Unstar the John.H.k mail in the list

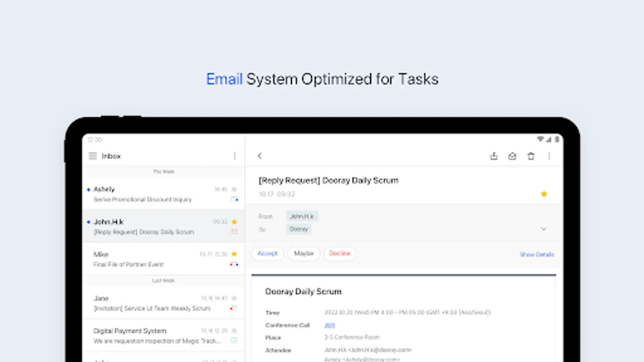click(234, 222)
